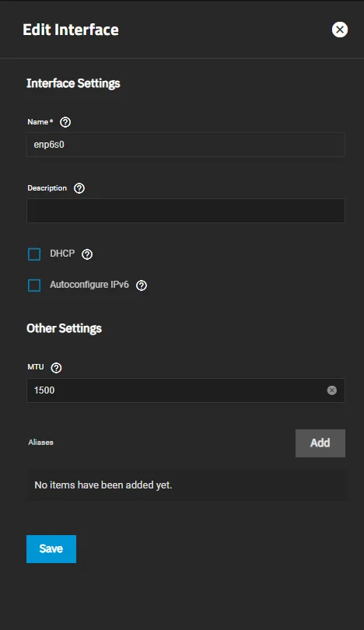
Task: Open help tooltip for Name field
Action: pos(65,122)
